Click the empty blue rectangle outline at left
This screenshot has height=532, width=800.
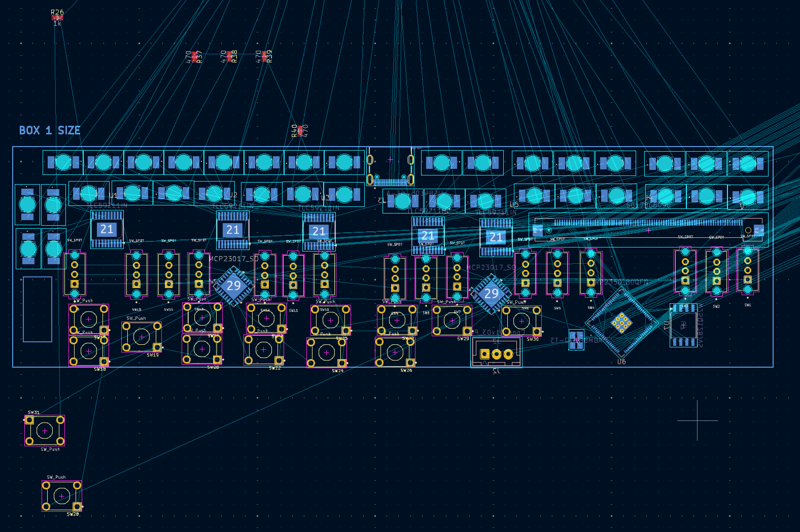(x=38, y=309)
